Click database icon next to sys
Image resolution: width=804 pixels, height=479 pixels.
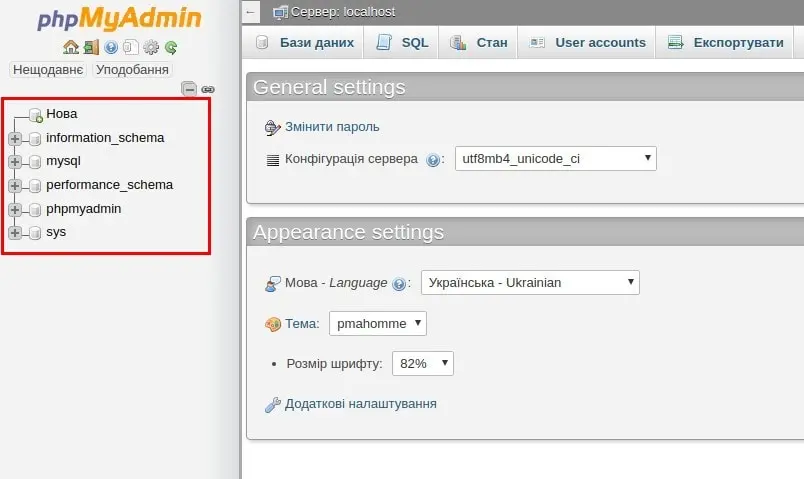click(x=35, y=233)
